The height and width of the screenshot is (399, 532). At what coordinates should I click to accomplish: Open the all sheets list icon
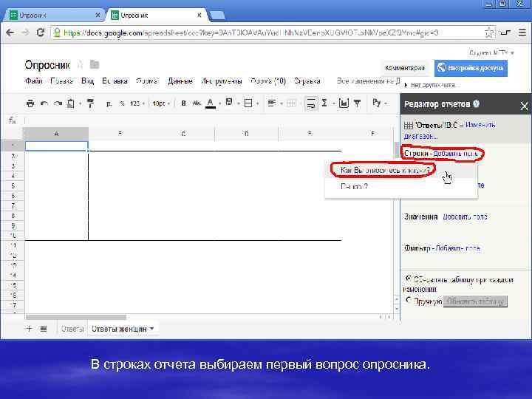pyautogui.click(x=44, y=328)
